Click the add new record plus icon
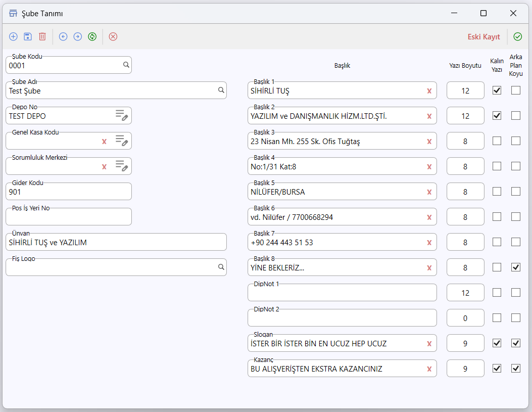Screen dimensions: 532x412 click(x=13, y=37)
